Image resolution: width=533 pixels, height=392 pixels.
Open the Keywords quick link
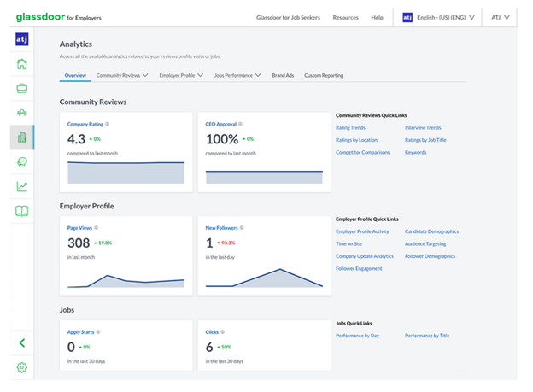(x=415, y=152)
